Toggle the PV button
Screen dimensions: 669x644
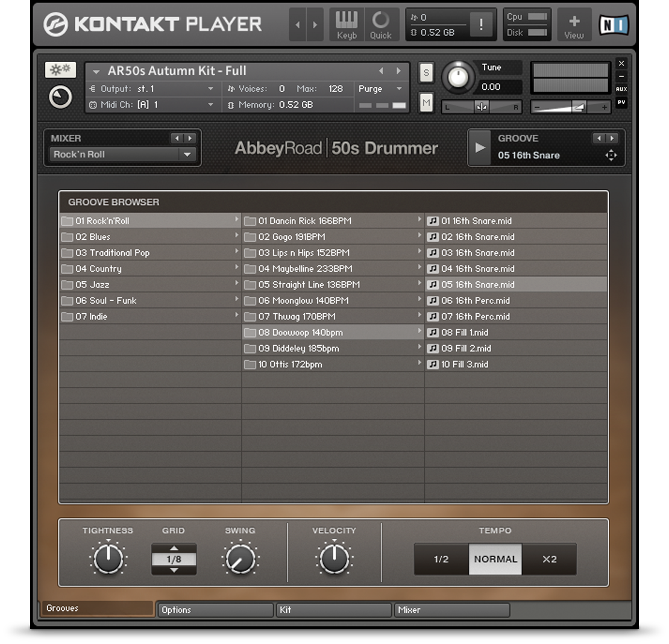coord(621,102)
